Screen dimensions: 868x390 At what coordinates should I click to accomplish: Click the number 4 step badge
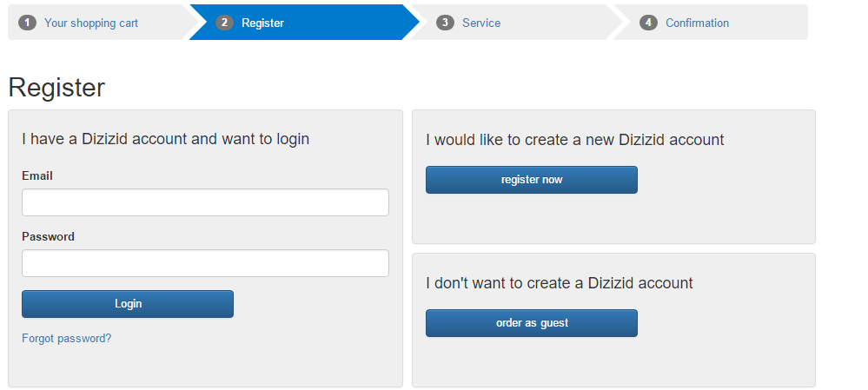pos(648,23)
